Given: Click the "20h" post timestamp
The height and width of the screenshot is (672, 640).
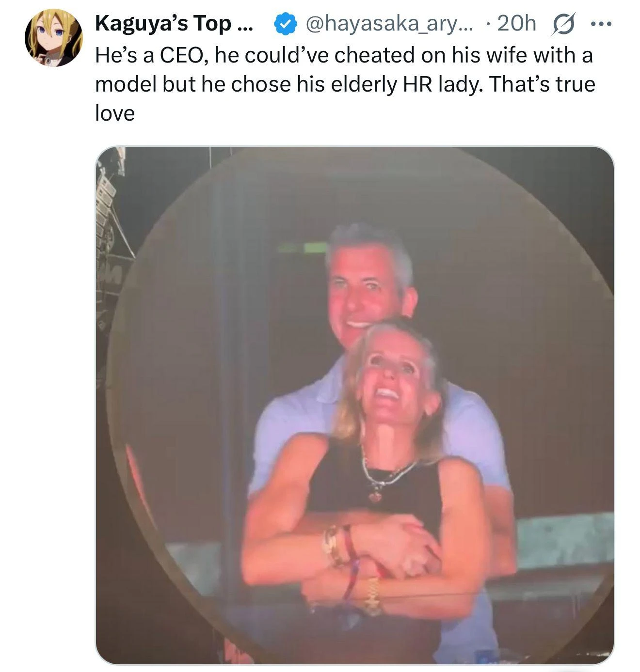Looking at the screenshot, I should click(x=516, y=24).
